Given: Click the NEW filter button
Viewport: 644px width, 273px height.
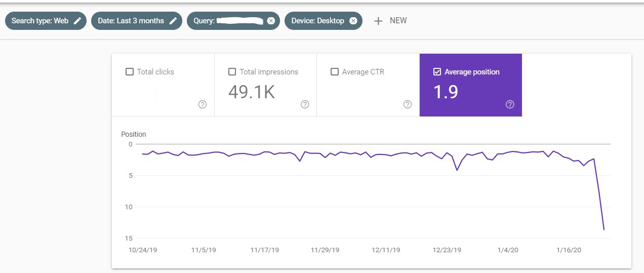Looking at the screenshot, I should 390,21.
